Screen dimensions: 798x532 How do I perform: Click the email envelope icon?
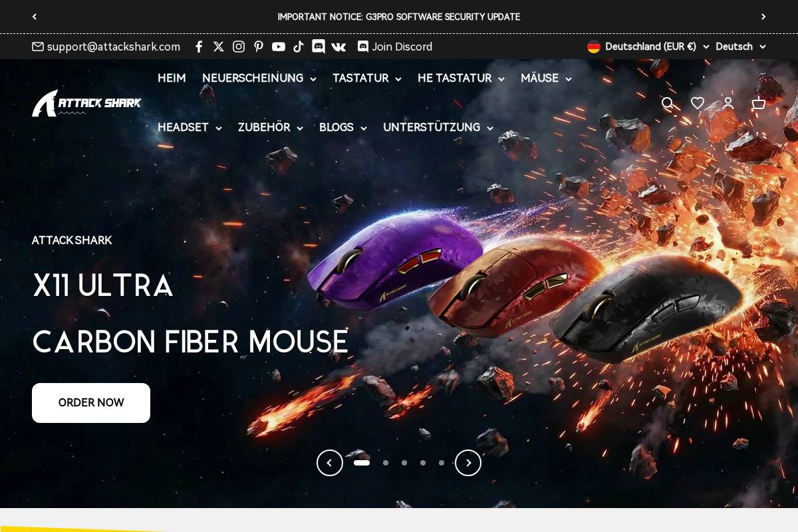click(38, 47)
